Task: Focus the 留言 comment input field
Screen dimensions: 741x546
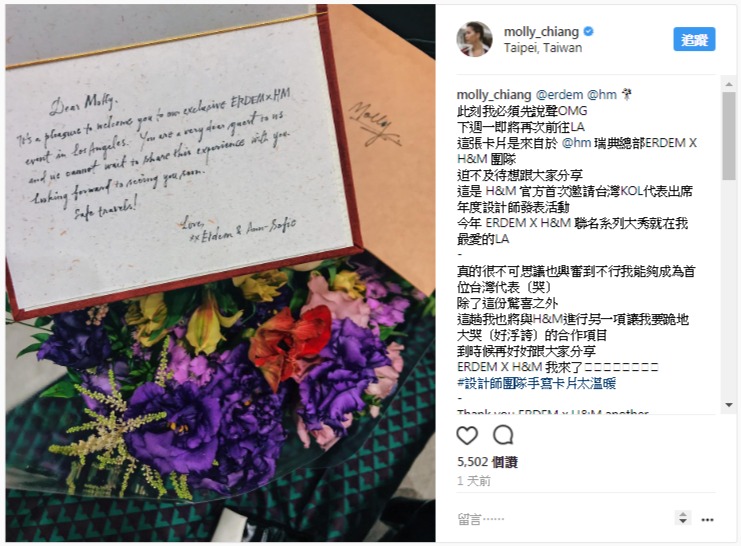Action: click(562, 519)
